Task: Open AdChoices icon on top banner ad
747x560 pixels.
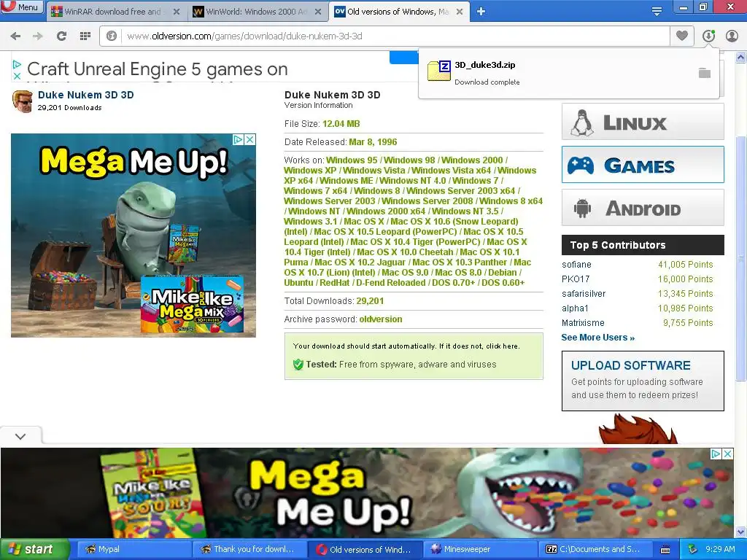Action: point(17,64)
